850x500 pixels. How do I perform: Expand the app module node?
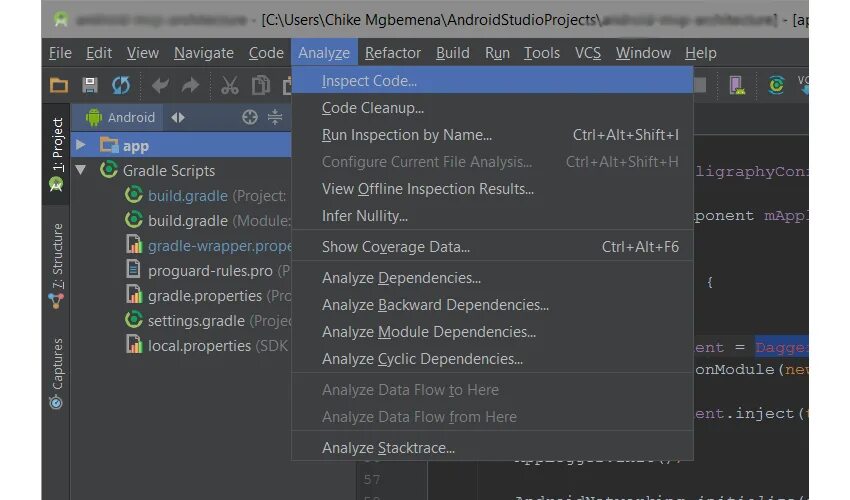[81, 146]
